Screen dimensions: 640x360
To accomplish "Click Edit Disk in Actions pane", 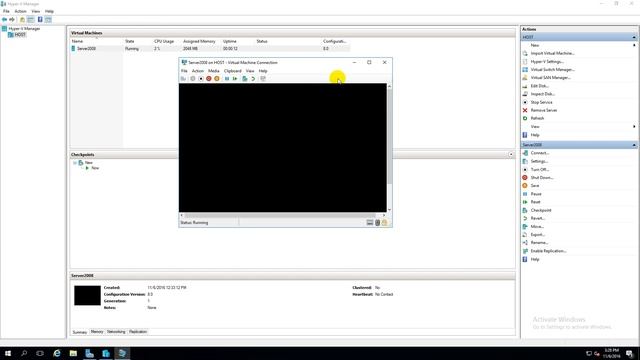I will point(539,86).
